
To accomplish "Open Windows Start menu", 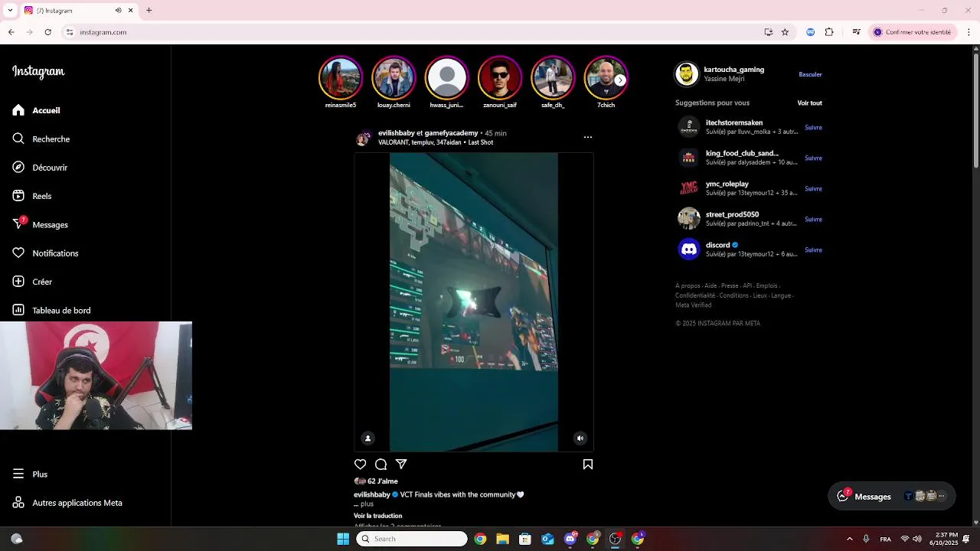I will point(343,539).
